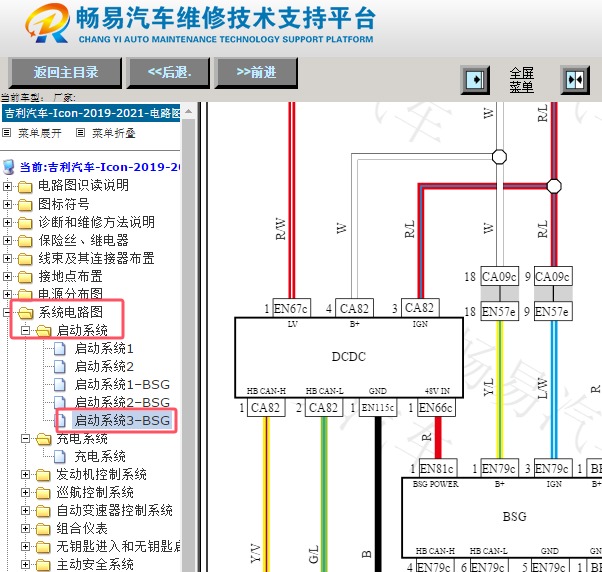Click the EN115c connector label
This screenshot has width=602, height=572.
coord(378,407)
